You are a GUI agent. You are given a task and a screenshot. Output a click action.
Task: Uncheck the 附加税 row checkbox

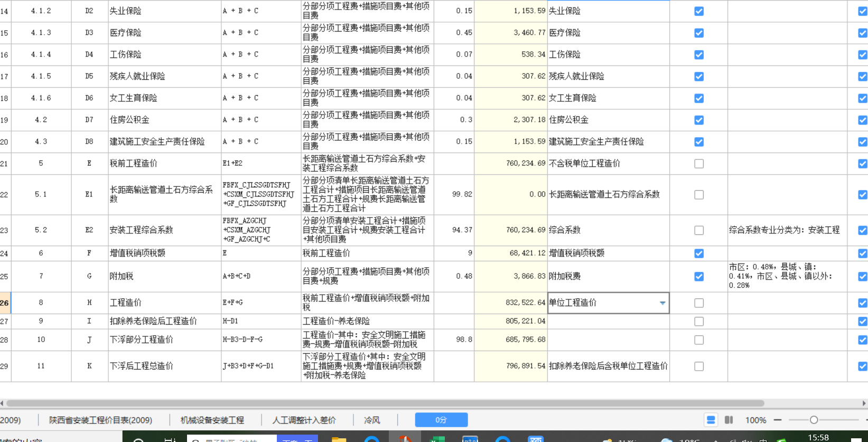point(699,277)
